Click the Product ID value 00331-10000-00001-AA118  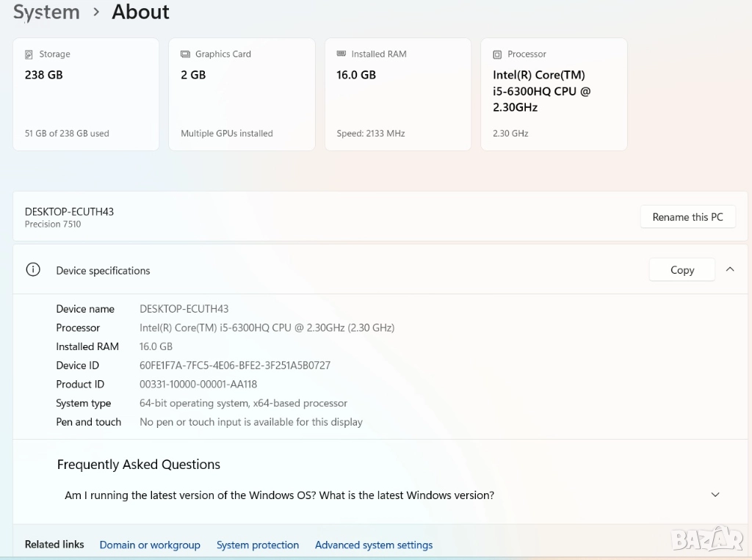(198, 385)
